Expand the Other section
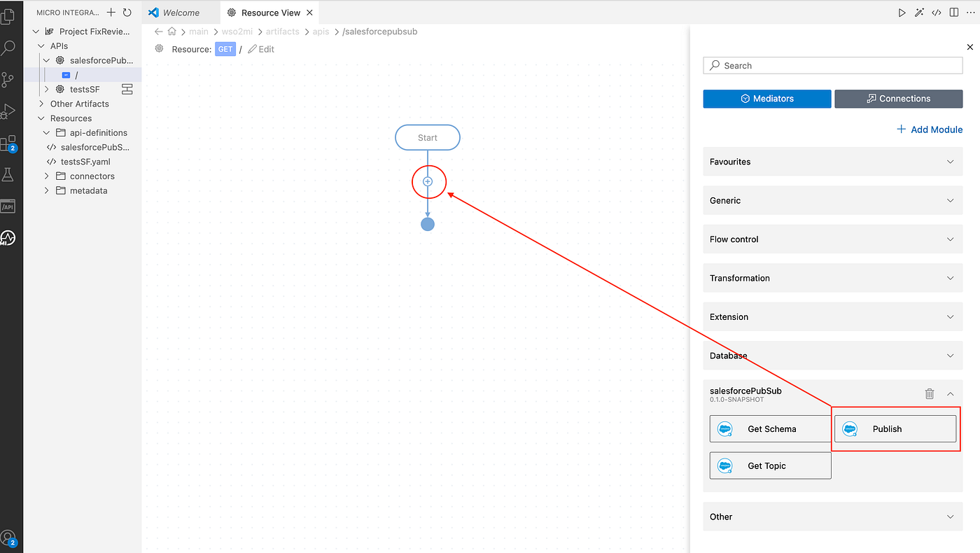This screenshot has width=980, height=553. pyautogui.click(x=833, y=517)
